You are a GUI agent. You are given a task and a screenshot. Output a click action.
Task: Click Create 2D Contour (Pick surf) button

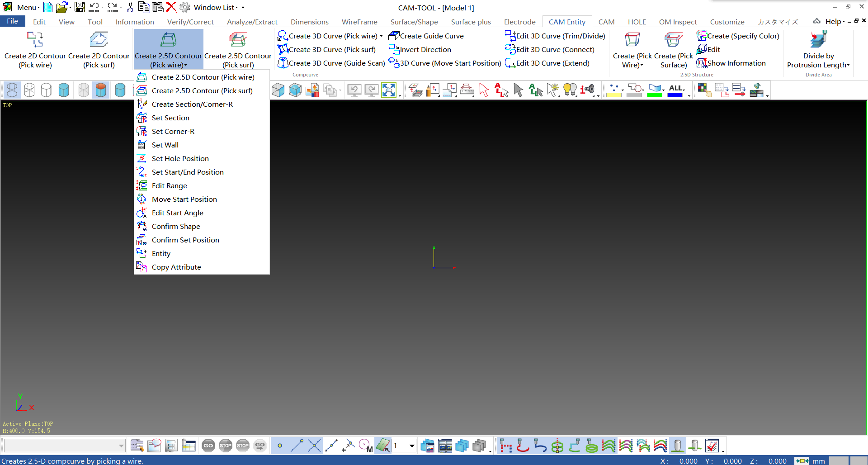(99, 50)
